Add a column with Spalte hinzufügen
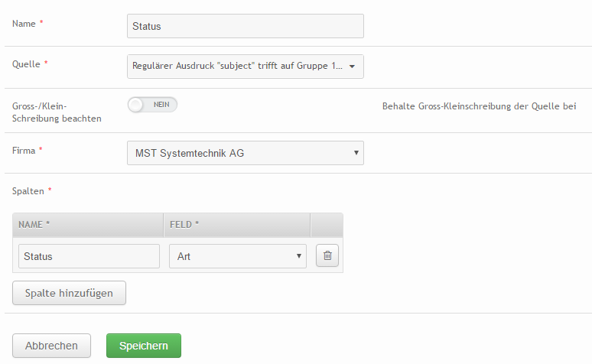The image size is (592, 364). click(x=69, y=293)
